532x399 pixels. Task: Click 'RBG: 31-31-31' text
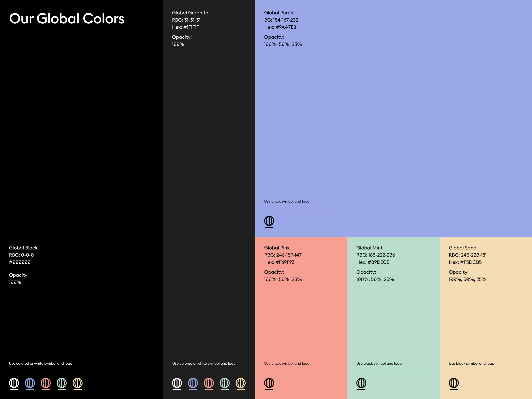click(186, 20)
